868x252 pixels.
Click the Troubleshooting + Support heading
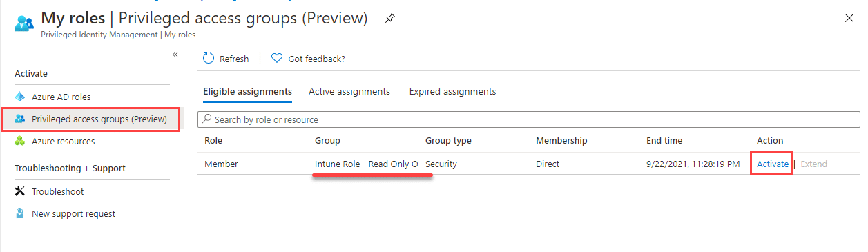point(70,168)
